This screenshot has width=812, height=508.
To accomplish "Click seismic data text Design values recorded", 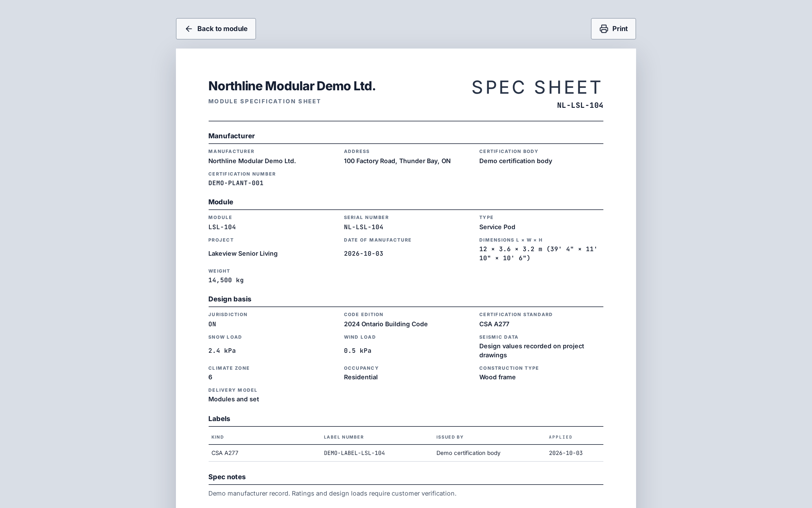I will tap(531, 351).
